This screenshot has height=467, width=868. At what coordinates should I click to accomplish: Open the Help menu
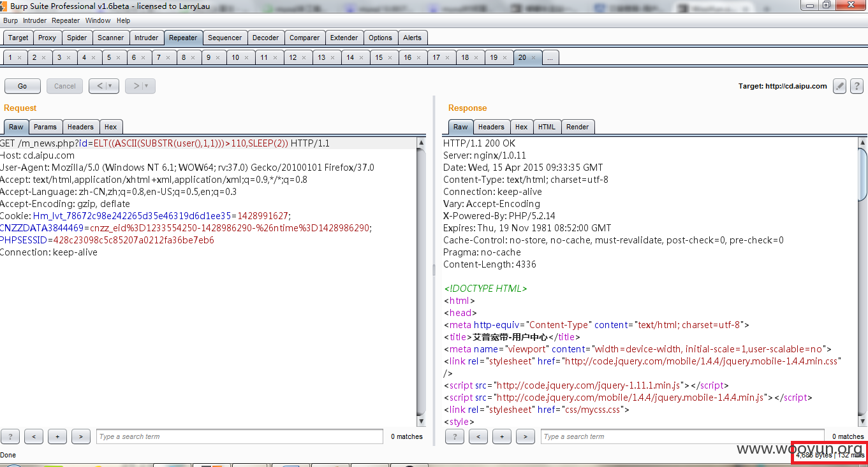tap(123, 20)
